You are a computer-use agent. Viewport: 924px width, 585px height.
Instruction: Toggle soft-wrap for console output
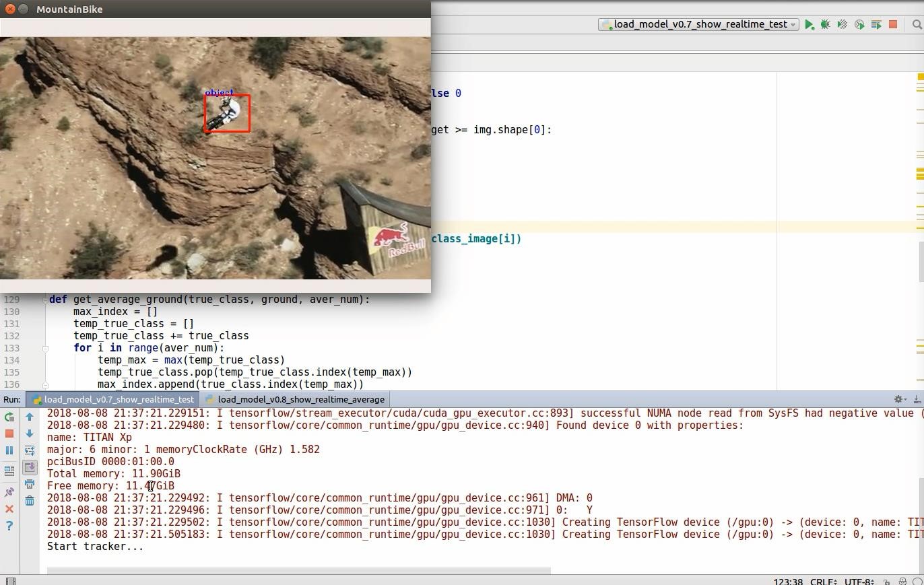[30, 450]
